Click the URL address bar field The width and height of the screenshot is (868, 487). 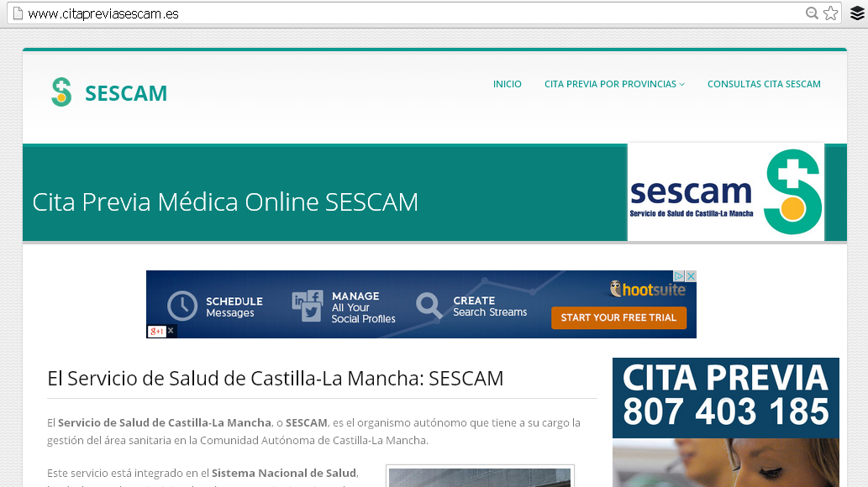(x=403, y=13)
